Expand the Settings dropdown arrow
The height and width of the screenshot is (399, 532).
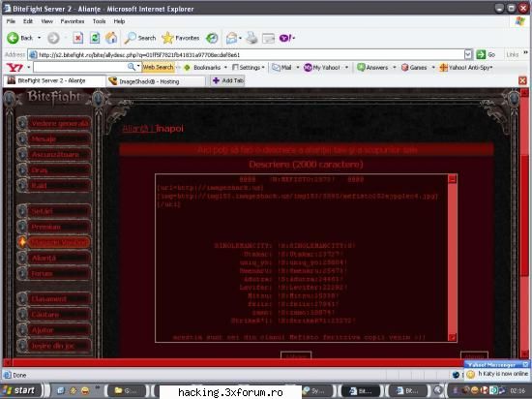[263, 67]
